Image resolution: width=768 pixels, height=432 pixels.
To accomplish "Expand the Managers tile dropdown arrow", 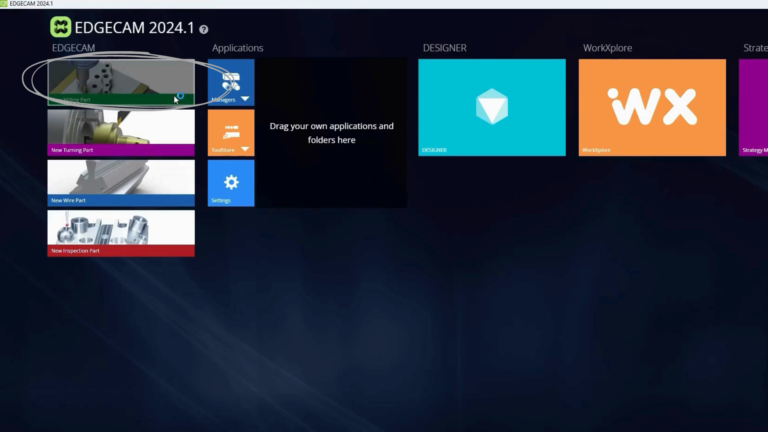I will coord(245,100).
